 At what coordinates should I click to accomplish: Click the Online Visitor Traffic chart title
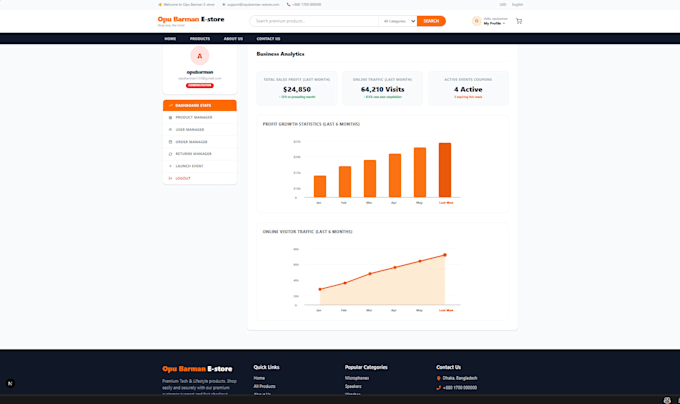[307, 231]
